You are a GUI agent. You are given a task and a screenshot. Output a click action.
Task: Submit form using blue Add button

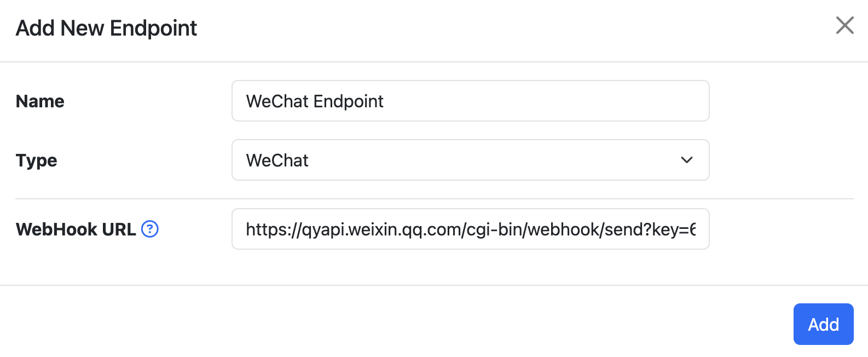(x=823, y=324)
